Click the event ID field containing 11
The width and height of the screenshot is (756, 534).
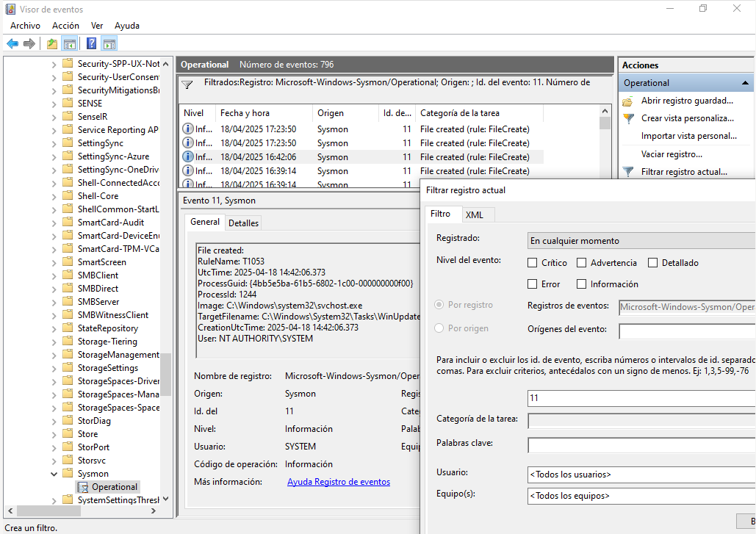click(641, 398)
